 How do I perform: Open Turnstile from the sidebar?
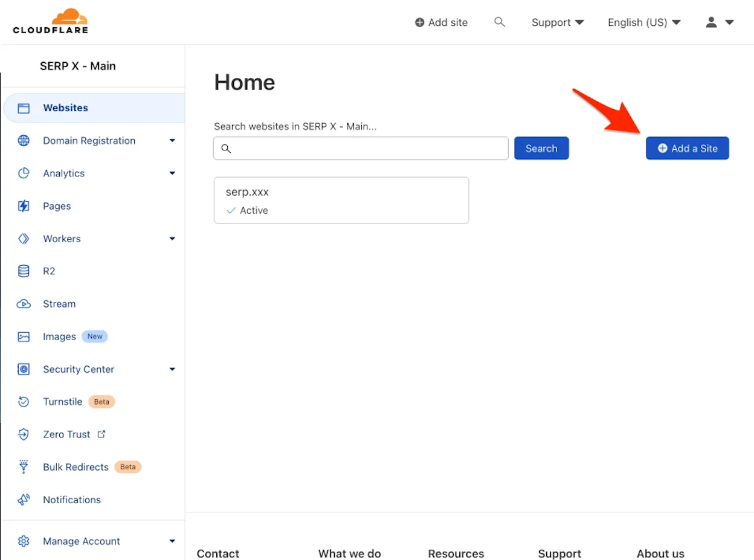(62, 402)
